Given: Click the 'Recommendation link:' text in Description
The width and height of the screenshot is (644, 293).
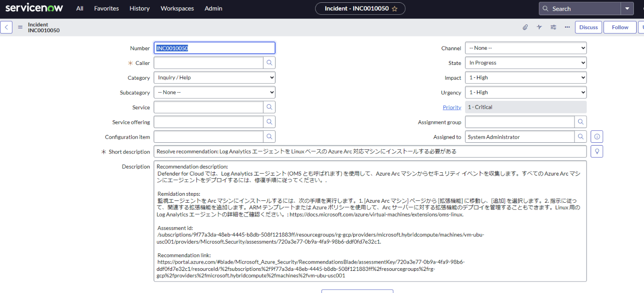Looking at the screenshot, I should coord(184,255).
